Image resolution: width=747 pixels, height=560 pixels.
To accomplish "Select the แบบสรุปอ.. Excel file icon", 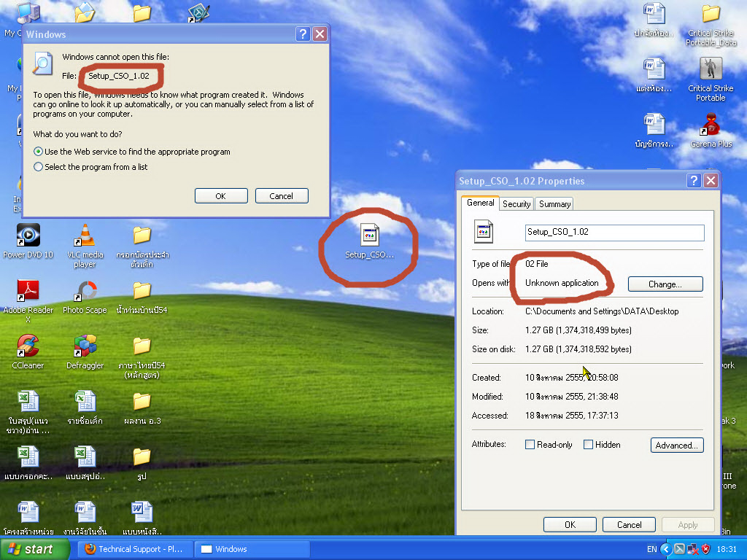I will coord(85,456).
